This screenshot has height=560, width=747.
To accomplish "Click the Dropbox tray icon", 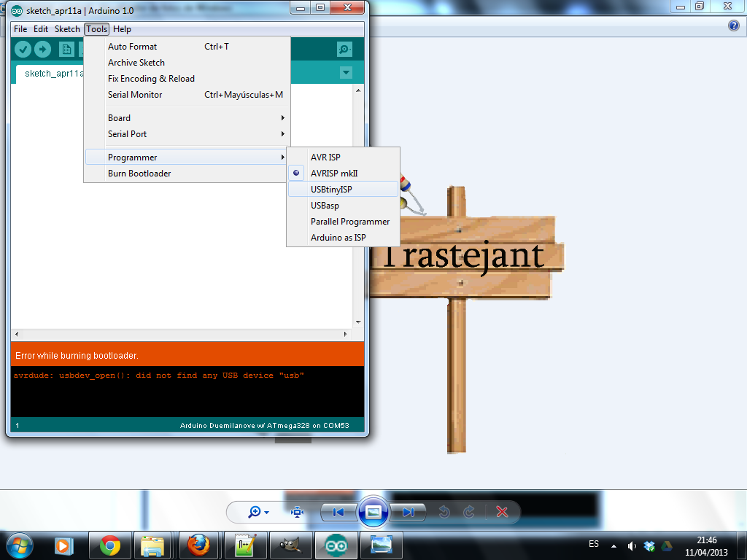I will click(x=649, y=546).
